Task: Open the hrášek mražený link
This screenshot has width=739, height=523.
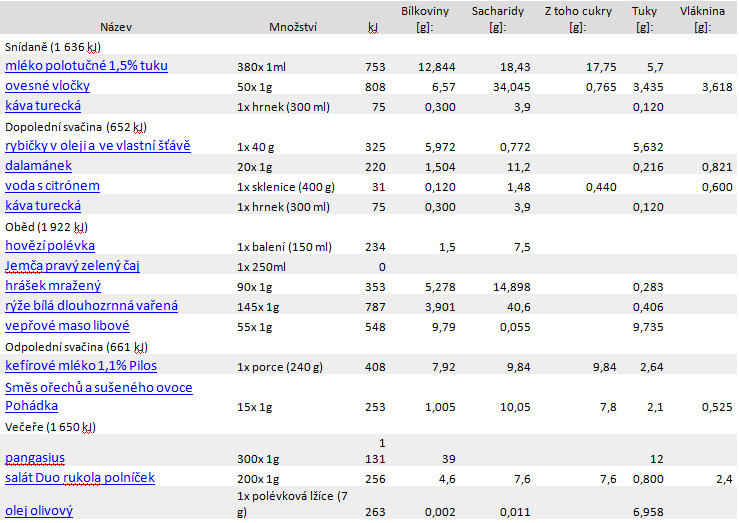Action: point(53,286)
